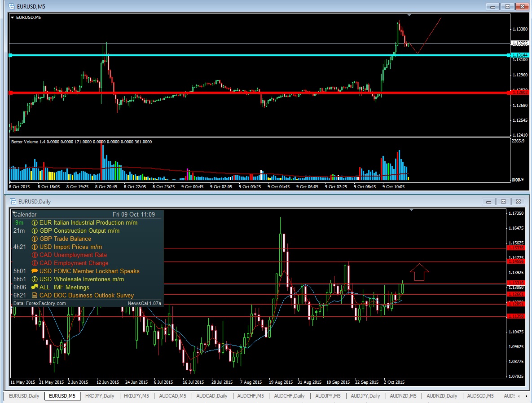Expand the EURUSD,M5 chart label dropdown arrow
532x403 pixels.
13,18
